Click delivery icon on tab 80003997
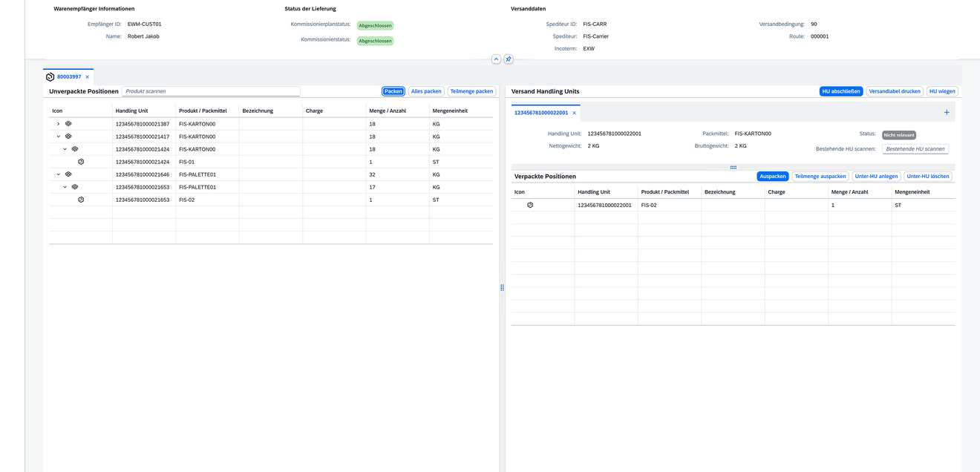 coord(50,76)
